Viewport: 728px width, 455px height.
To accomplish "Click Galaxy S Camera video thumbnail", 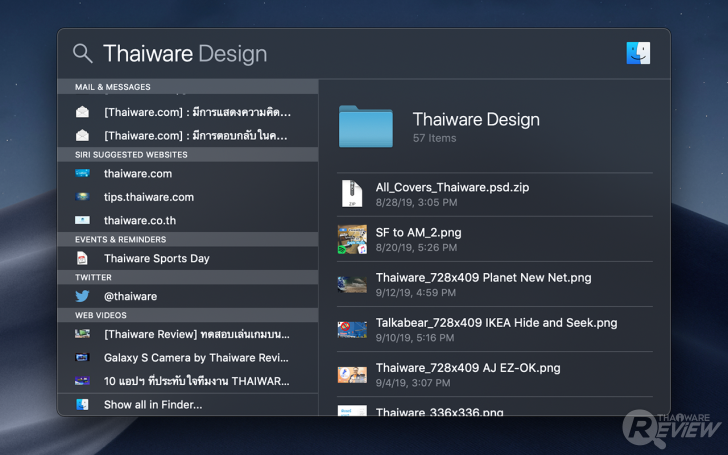I will 82,358.
